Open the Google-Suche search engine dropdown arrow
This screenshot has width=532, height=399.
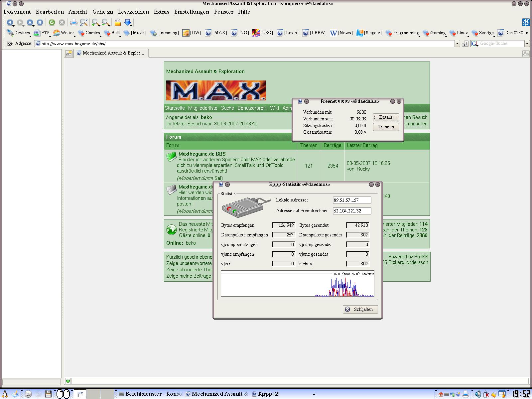tap(527, 44)
